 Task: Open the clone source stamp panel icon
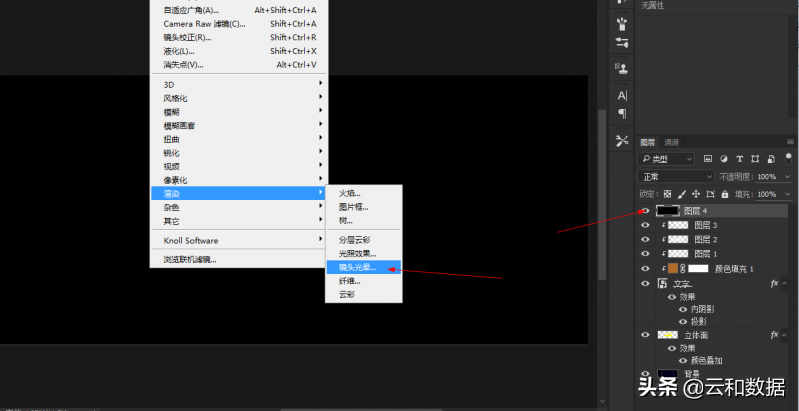[622, 69]
